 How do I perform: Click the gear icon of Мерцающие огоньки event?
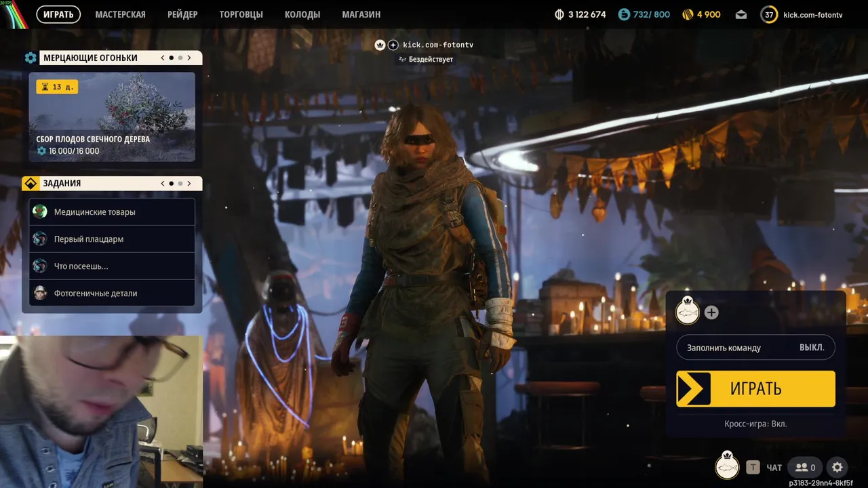coord(31,58)
